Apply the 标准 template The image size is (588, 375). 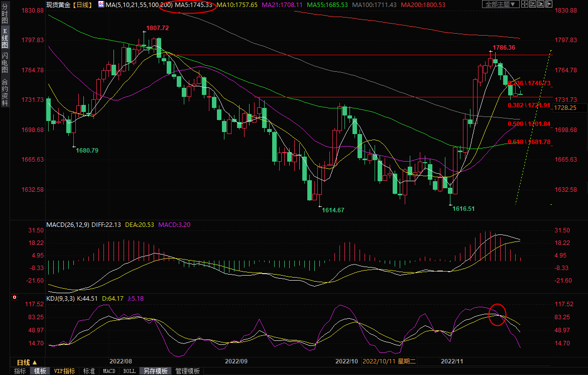pyautogui.click(x=89, y=371)
